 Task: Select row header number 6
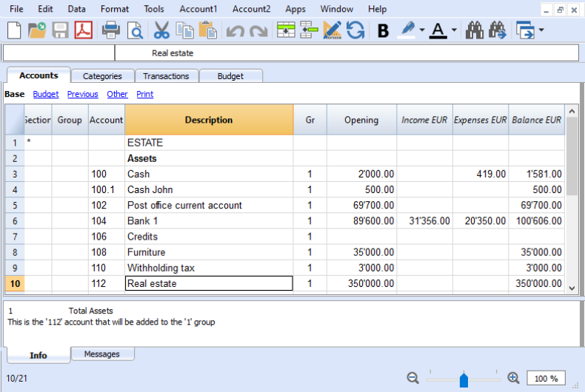[15, 221]
